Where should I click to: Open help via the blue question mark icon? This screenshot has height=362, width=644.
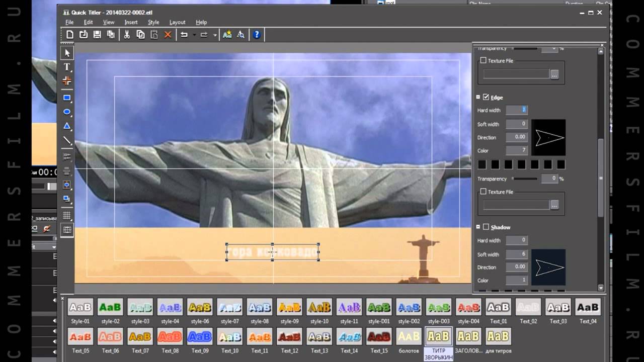[257, 35]
